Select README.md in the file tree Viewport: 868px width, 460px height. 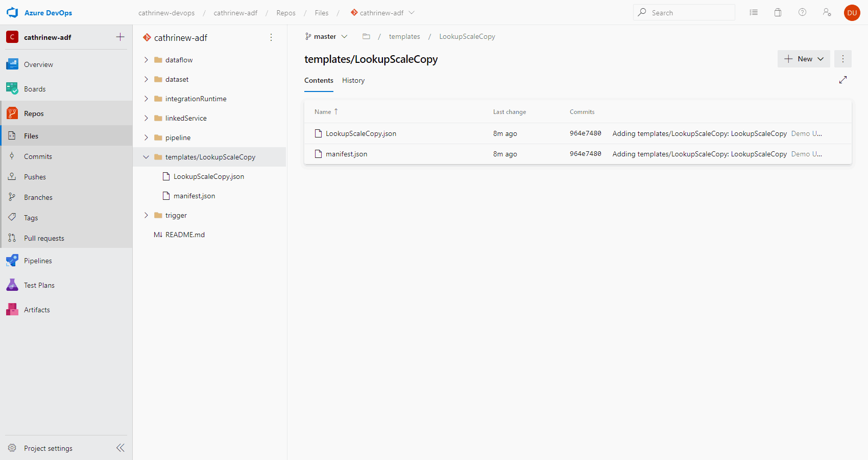(185, 235)
